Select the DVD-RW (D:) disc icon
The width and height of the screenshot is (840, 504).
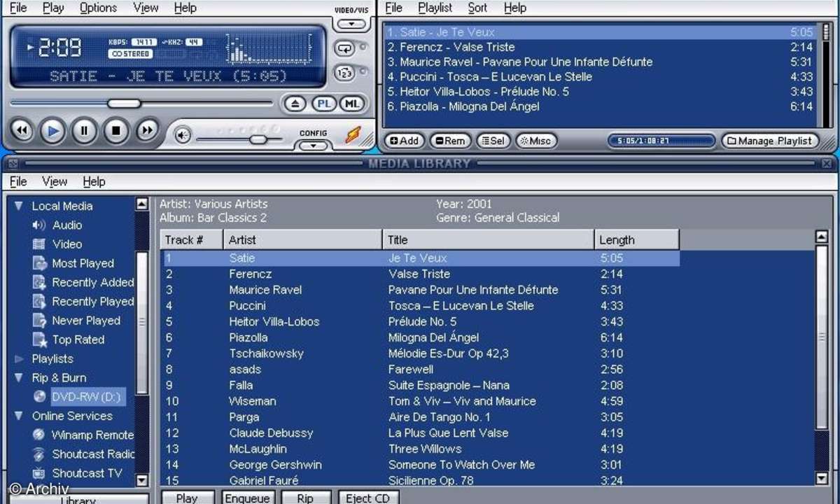39,397
